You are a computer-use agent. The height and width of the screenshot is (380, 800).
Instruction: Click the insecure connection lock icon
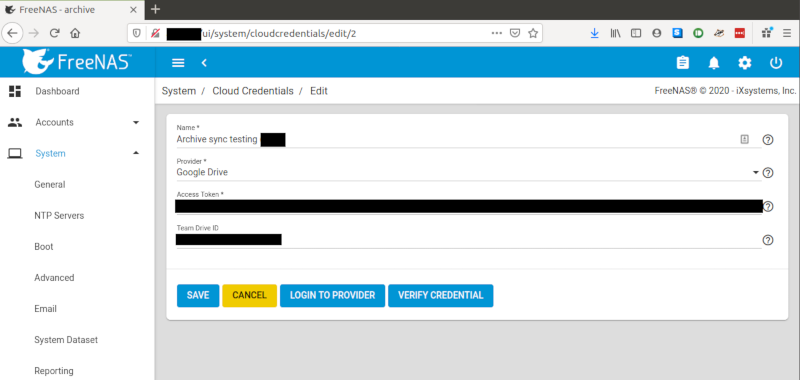(156, 33)
